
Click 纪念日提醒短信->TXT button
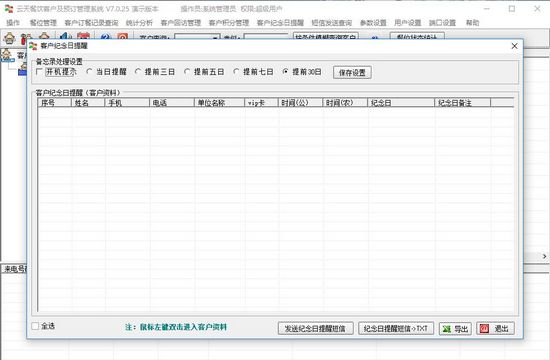point(396,328)
